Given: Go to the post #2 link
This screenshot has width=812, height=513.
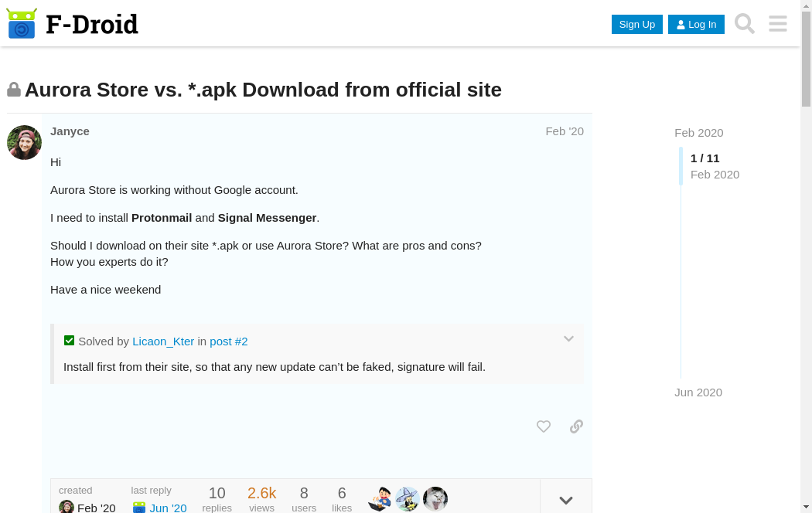Looking at the screenshot, I should [x=229, y=341].
